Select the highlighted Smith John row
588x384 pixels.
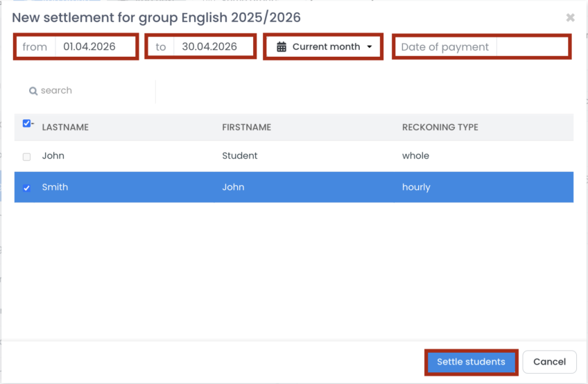tap(233, 187)
